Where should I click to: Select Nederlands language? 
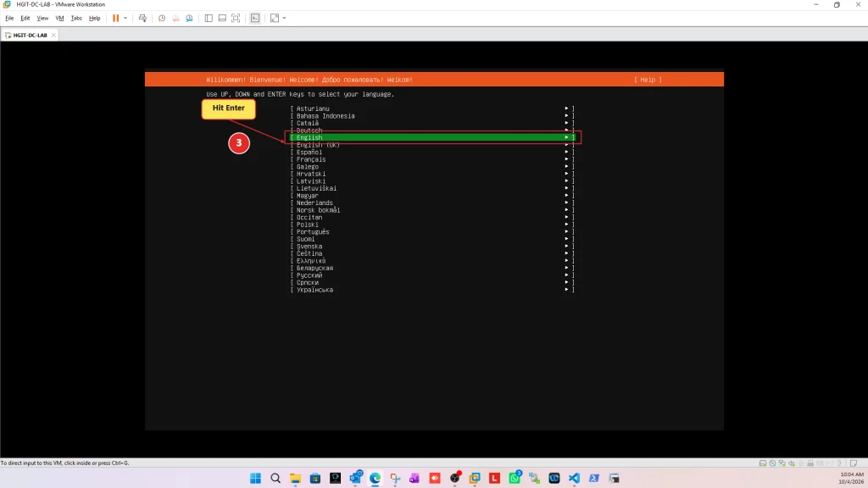click(x=432, y=202)
